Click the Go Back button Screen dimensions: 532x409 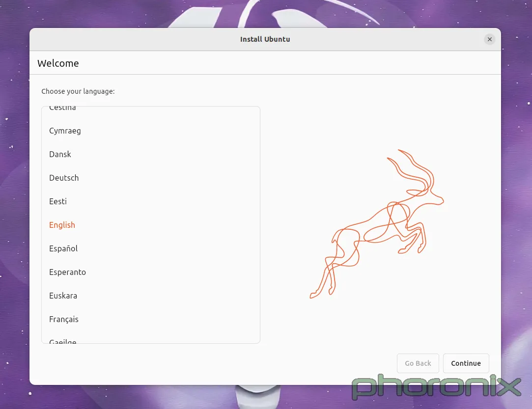pyautogui.click(x=418, y=363)
